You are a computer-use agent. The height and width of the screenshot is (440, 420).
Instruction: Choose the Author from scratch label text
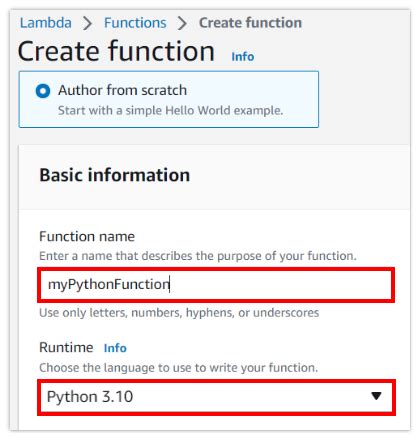pyautogui.click(x=122, y=90)
